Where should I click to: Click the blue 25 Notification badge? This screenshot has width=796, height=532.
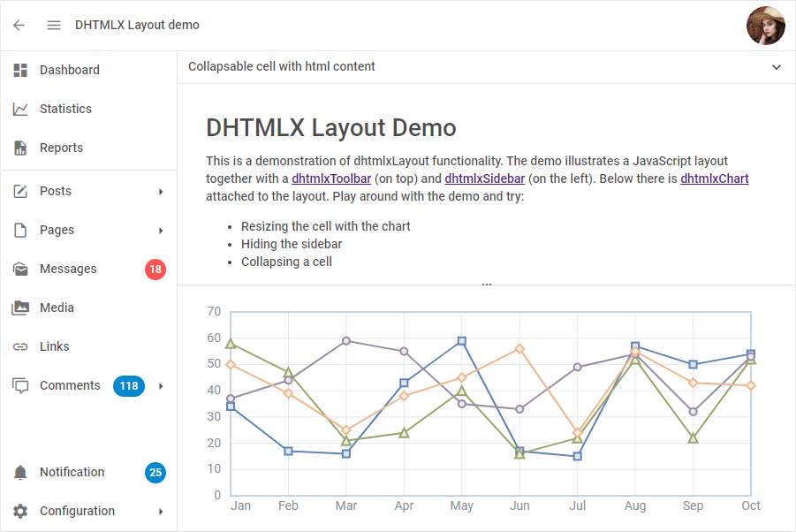click(x=155, y=473)
